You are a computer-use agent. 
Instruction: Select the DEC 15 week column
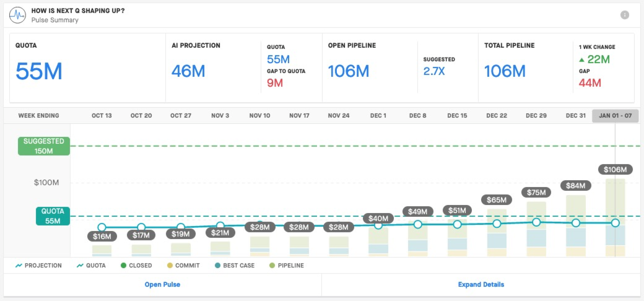[x=457, y=116]
